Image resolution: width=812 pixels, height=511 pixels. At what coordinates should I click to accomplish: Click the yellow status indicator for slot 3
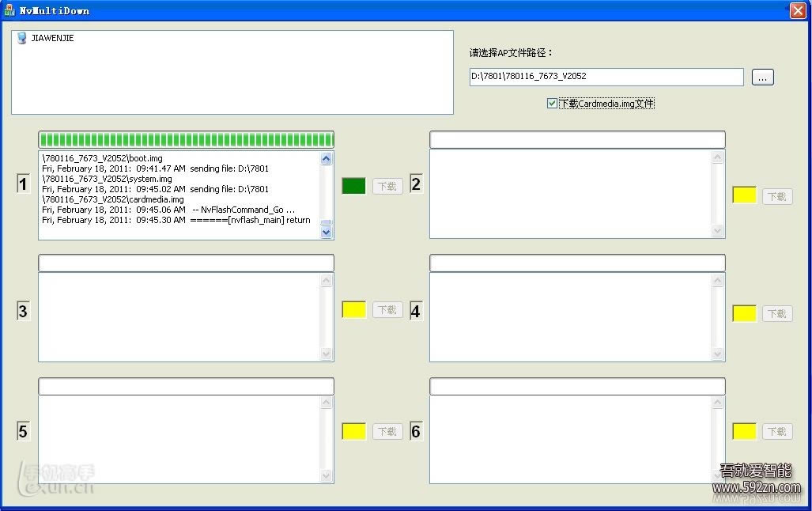(x=353, y=309)
